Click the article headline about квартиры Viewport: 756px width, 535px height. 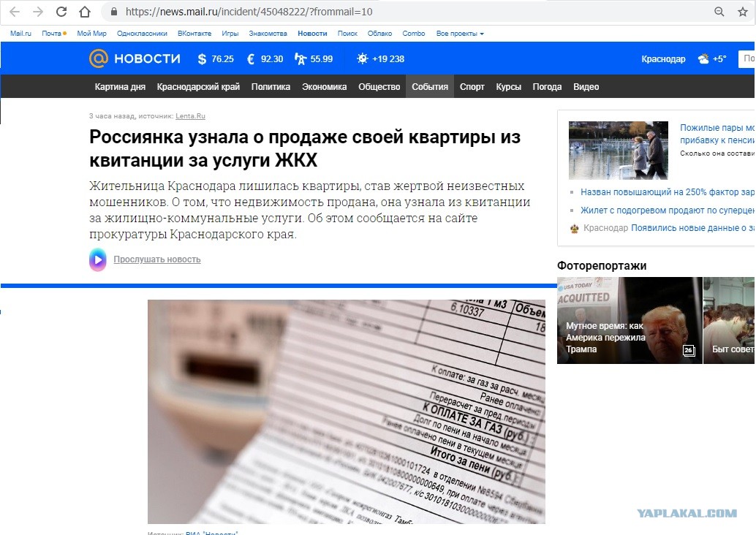click(305, 148)
